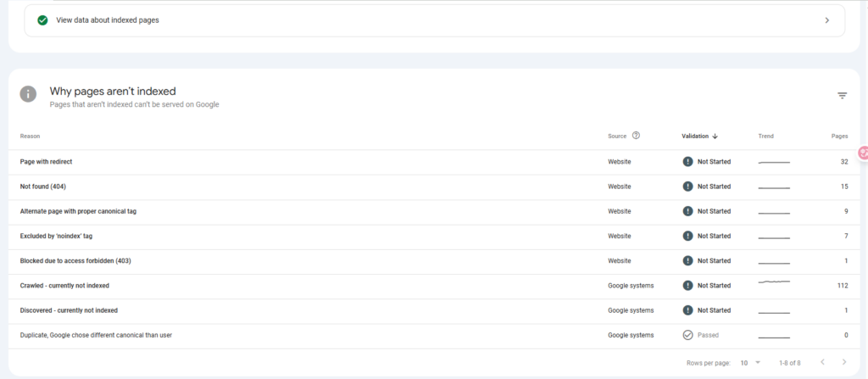868x379 pixels.
Task: Open the Rows per page dropdown
Action: [749, 362]
